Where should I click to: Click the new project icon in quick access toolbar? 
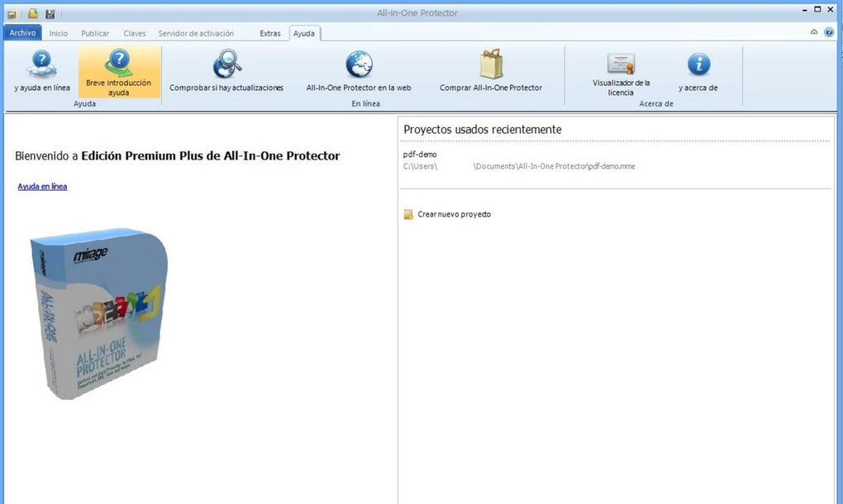(x=12, y=14)
